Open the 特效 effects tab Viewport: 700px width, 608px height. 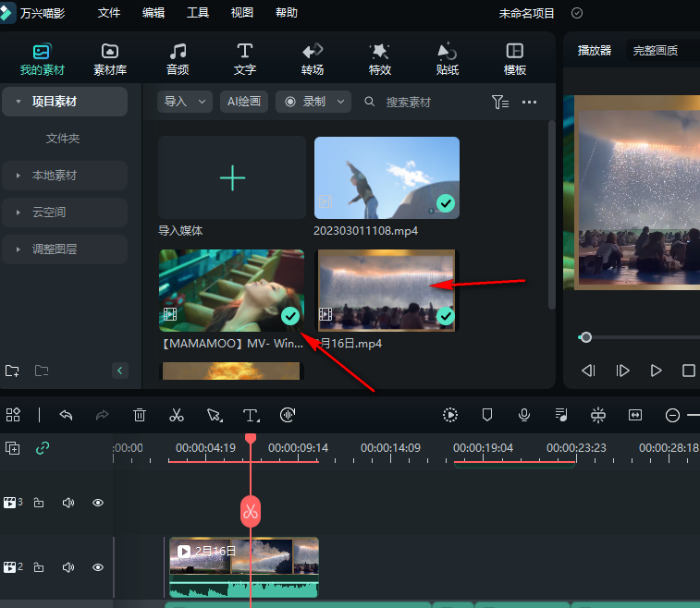click(380, 59)
